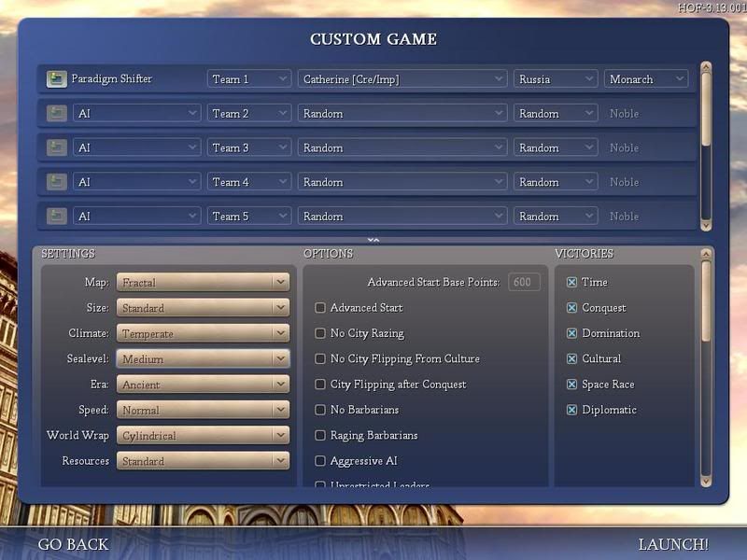Open the leader dropdown in Team 3 row

(x=402, y=147)
